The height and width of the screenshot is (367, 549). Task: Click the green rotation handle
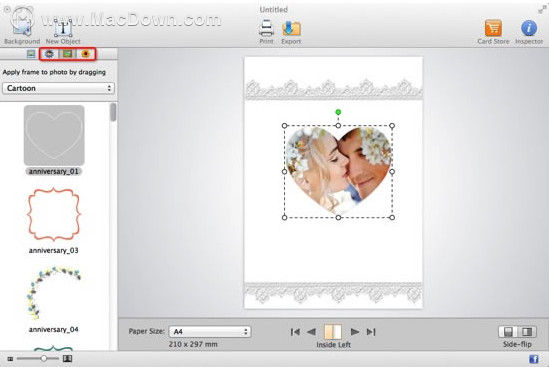tap(338, 112)
